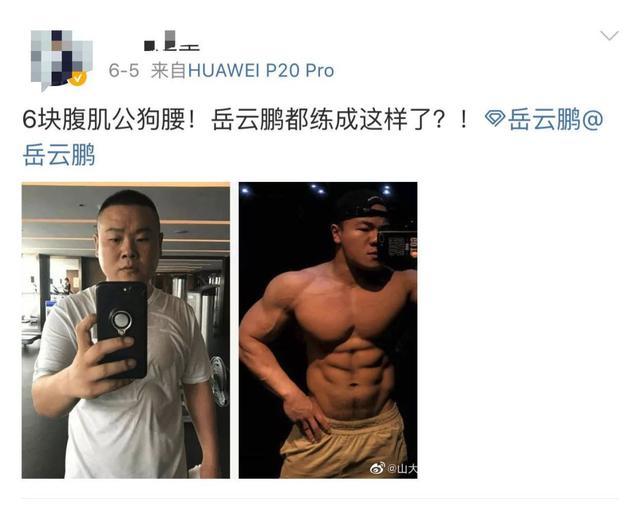Open the HUAWEI P20 Pro source link

(261, 71)
